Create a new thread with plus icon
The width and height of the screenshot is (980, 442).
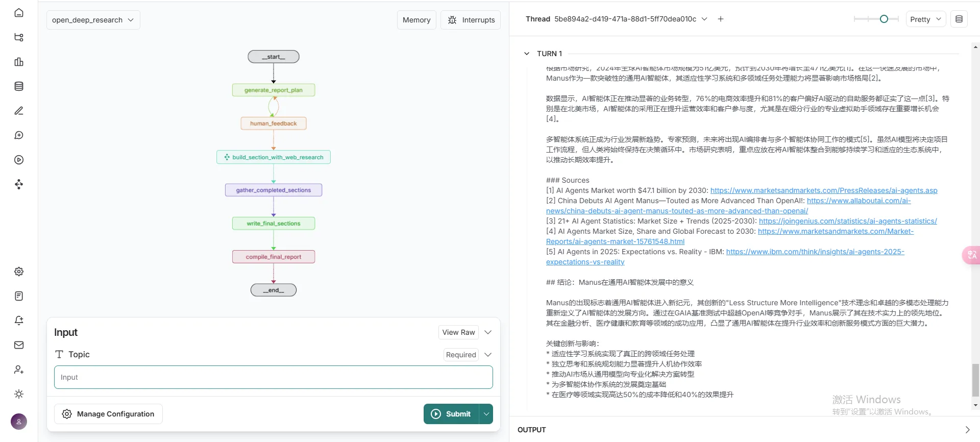pos(721,19)
